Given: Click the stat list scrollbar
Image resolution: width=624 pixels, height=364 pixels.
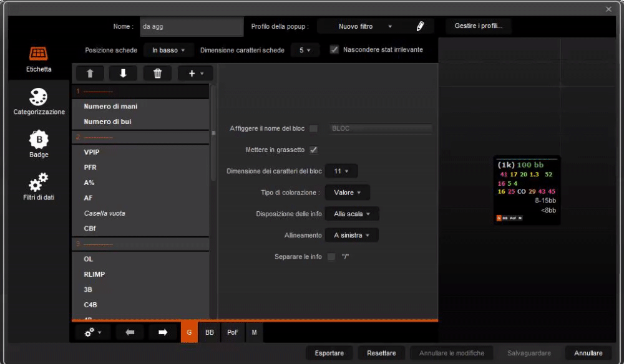Looking at the screenshot, I should pos(213,133).
